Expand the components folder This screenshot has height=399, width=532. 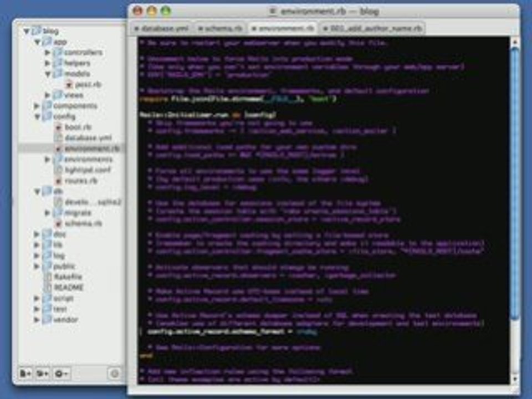(x=37, y=106)
